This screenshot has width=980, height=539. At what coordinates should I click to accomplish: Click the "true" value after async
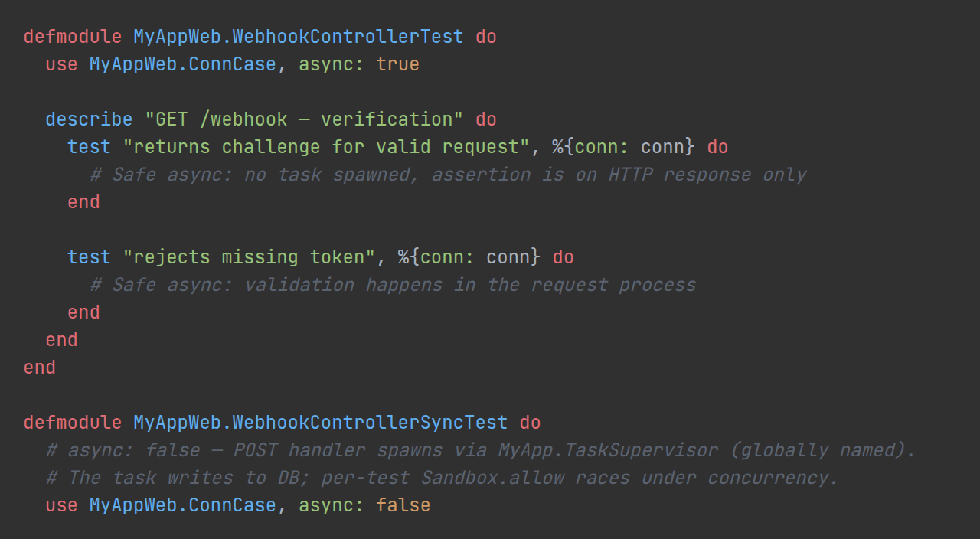(x=397, y=64)
